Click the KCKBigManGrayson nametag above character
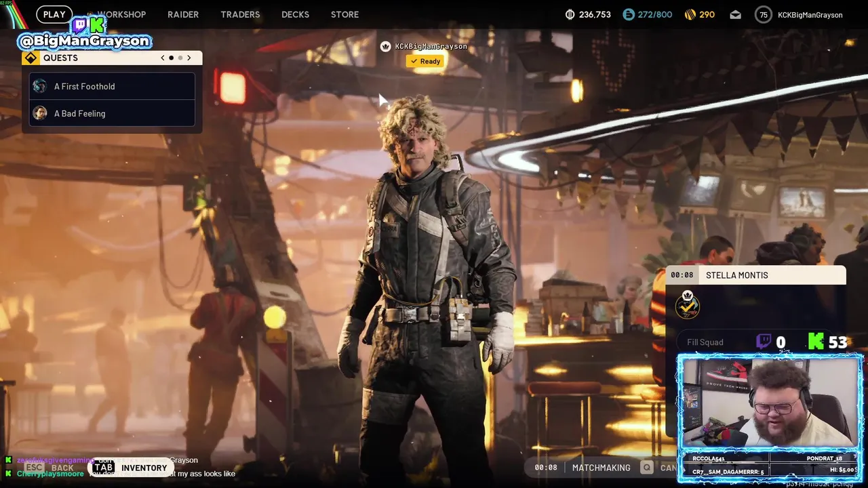 point(431,46)
